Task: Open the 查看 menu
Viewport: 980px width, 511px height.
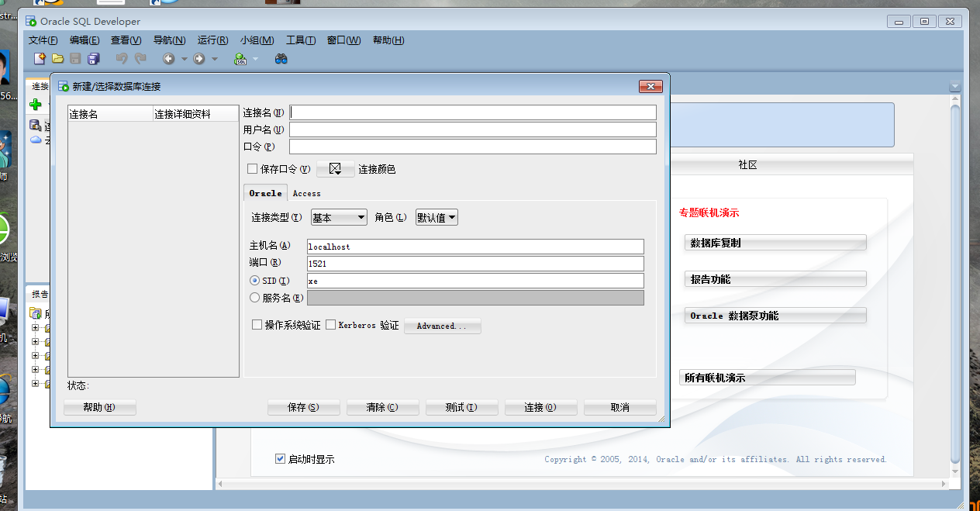Action: coord(126,40)
